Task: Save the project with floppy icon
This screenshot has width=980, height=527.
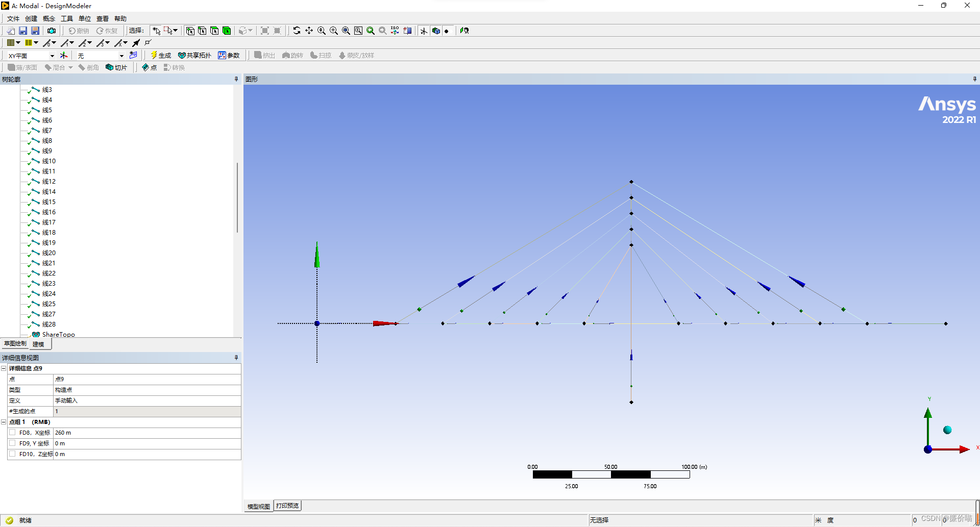Action: click(23, 31)
